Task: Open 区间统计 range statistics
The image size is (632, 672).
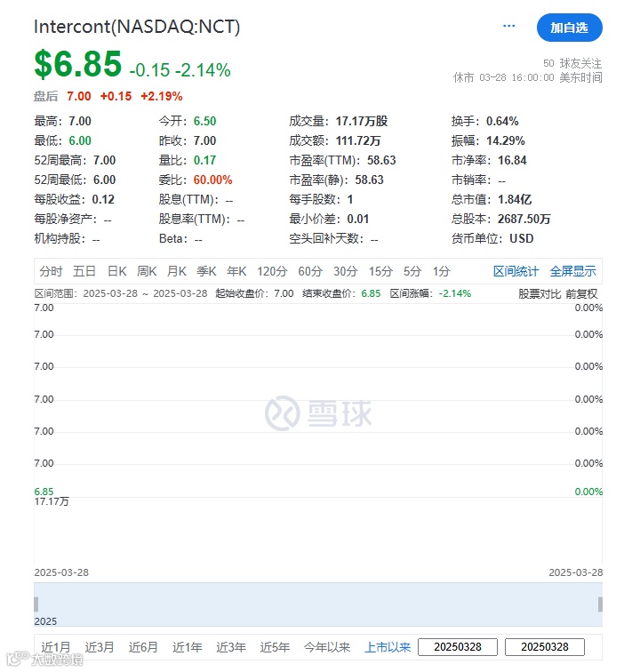Action: (x=516, y=271)
